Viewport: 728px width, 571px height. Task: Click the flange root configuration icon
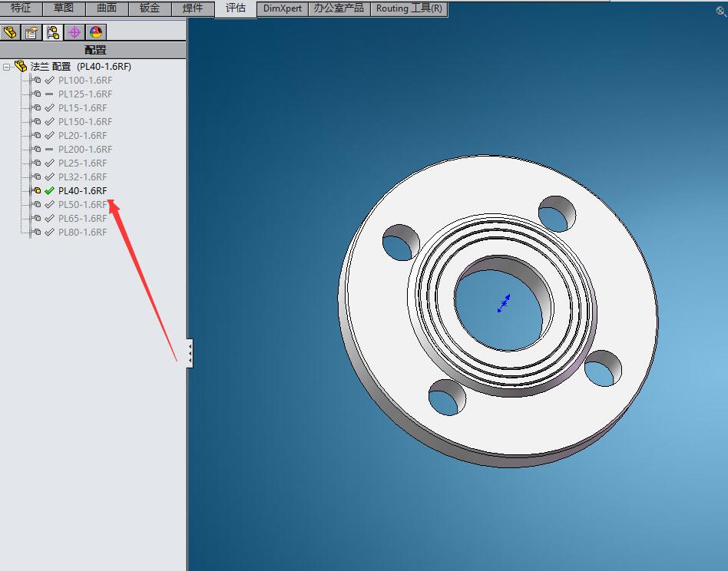coord(21,66)
